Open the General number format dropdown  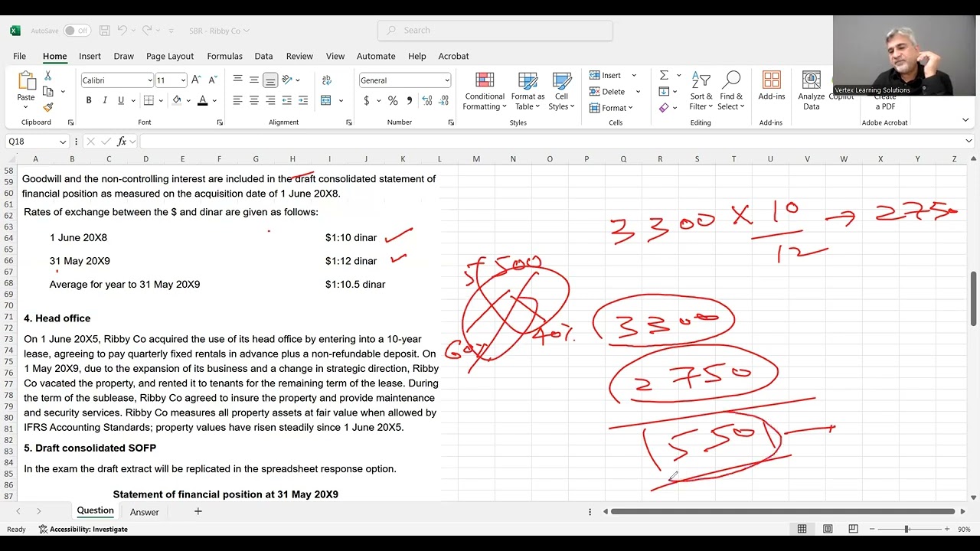447,80
